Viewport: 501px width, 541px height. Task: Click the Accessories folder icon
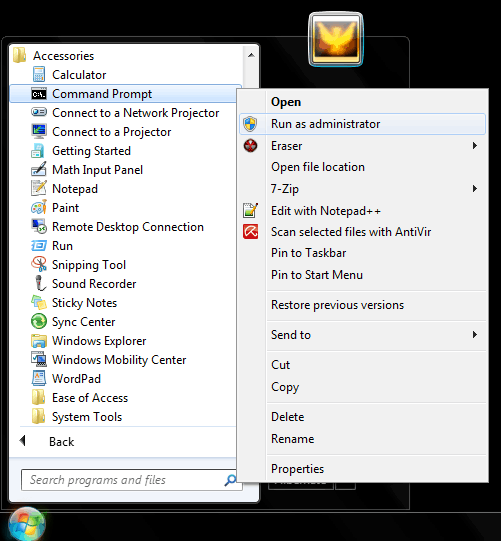tap(19, 55)
